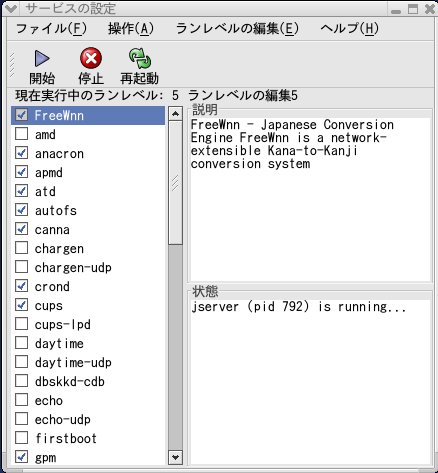Click scrollbar up arrow in service list
Image resolution: width=438 pixels, height=473 pixels.
176,114
